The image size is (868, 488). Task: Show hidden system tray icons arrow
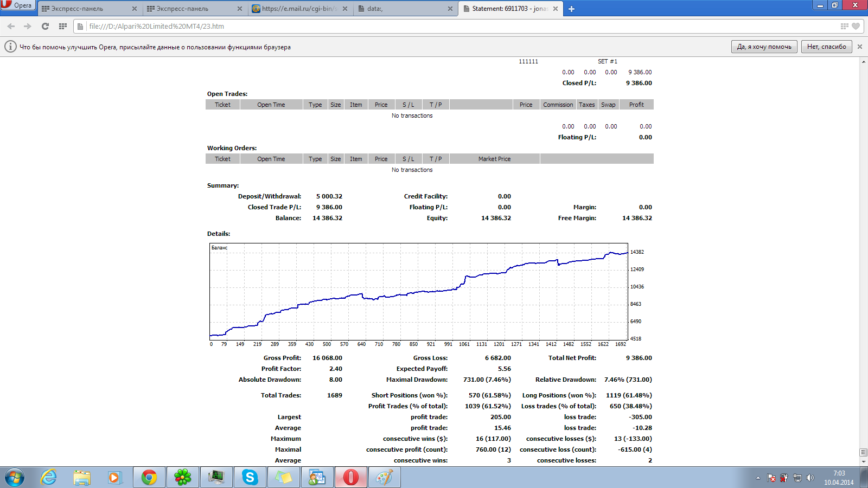[x=758, y=478]
